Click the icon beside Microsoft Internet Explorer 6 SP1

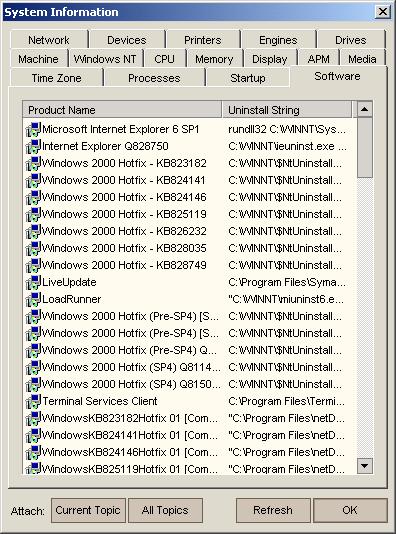point(33,130)
